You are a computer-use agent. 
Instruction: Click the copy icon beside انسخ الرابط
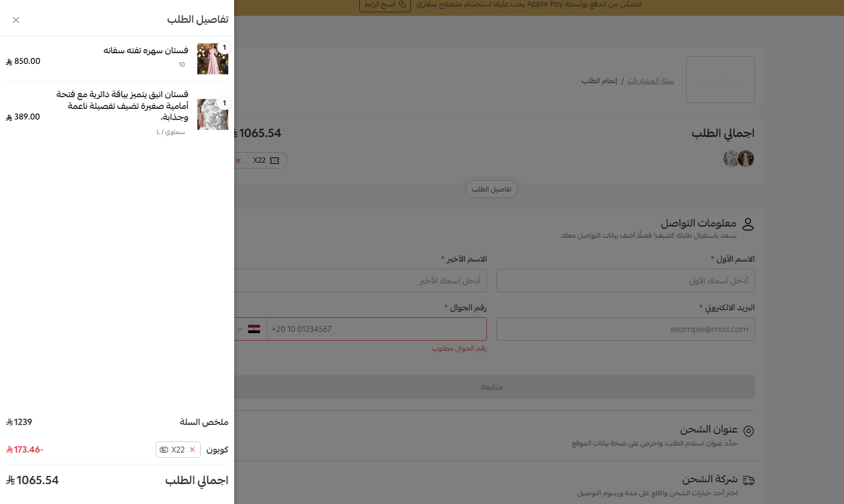[402, 5]
